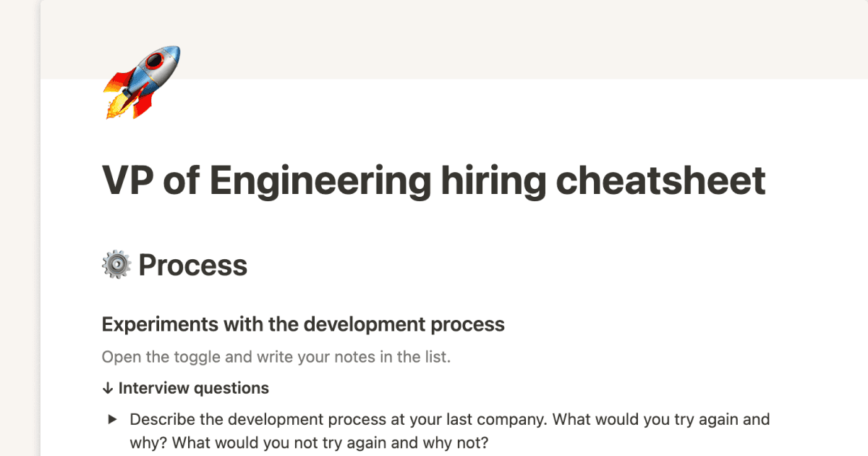This screenshot has width=868, height=456.
Task: Select the Experiments with the development process subheading
Action: (x=303, y=324)
